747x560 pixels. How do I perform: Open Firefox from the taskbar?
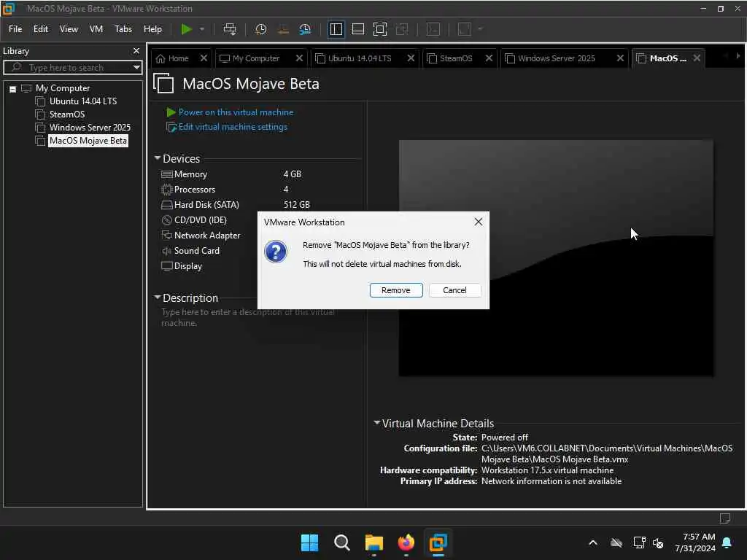click(406, 542)
